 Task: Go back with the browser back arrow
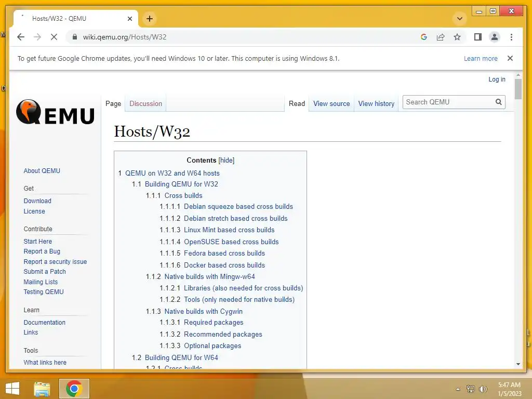click(x=21, y=37)
